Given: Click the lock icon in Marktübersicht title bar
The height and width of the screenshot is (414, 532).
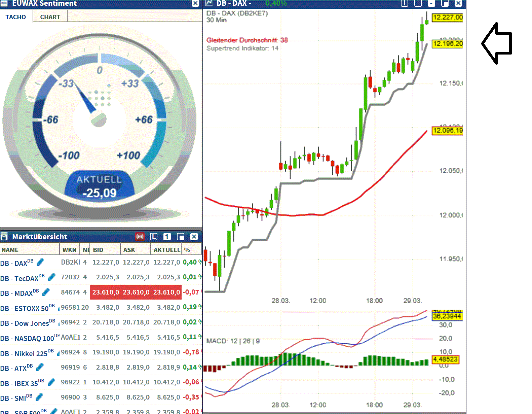Looking at the screenshot, I should (x=4, y=237).
